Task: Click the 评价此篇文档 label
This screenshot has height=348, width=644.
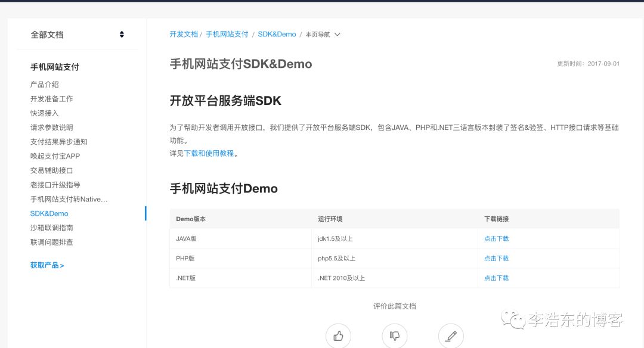Action: coord(394,306)
